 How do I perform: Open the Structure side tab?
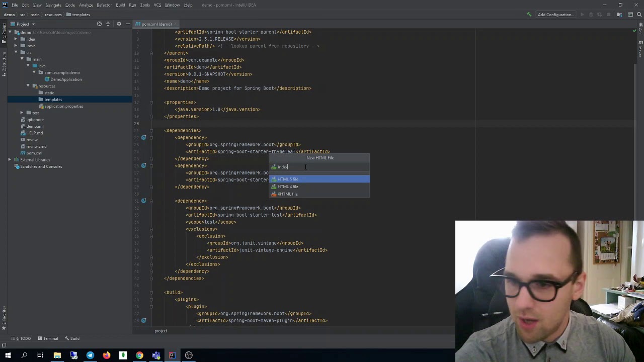4,64
